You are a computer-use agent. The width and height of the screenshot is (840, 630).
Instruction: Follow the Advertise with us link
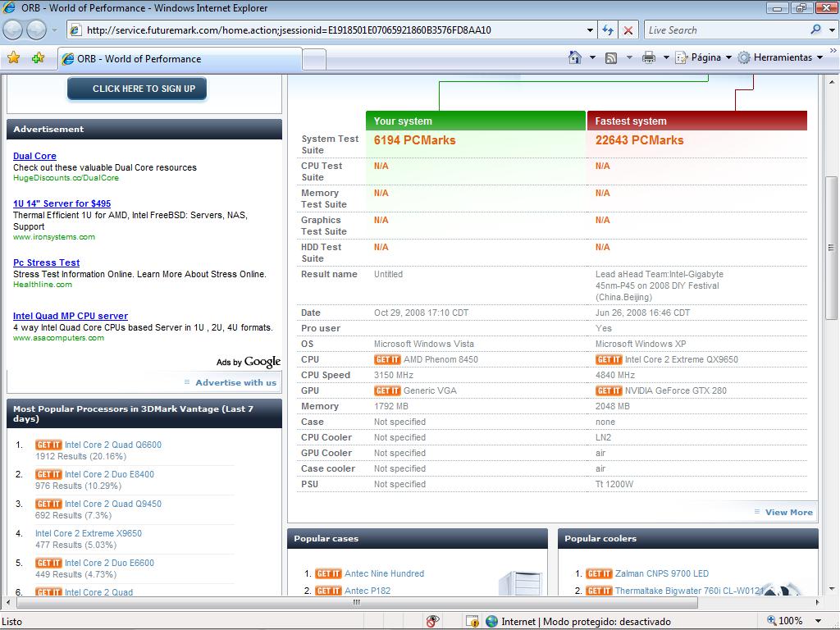click(x=235, y=382)
